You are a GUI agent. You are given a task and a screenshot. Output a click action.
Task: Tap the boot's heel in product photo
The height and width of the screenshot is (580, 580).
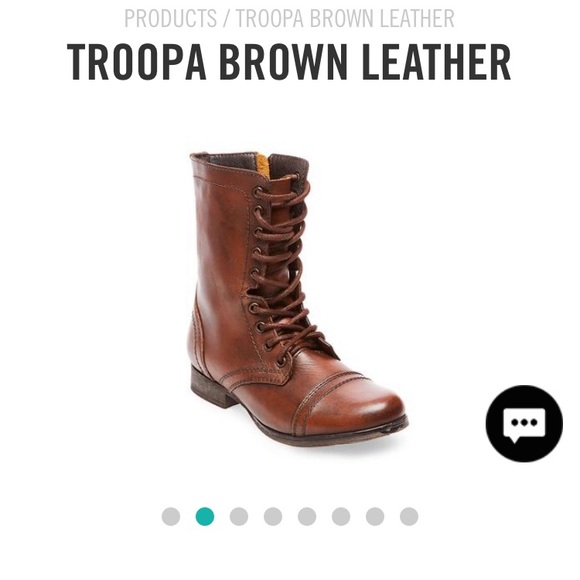(x=211, y=388)
